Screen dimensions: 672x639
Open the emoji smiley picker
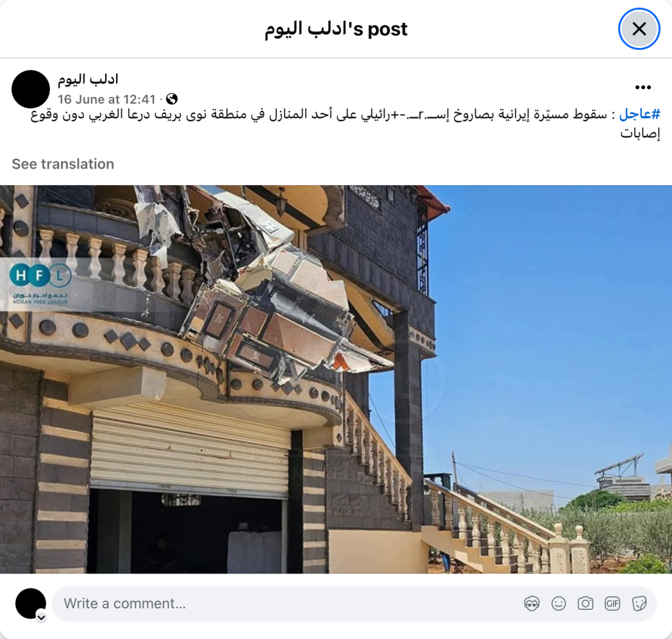pyautogui.click(x=558, y=604)
